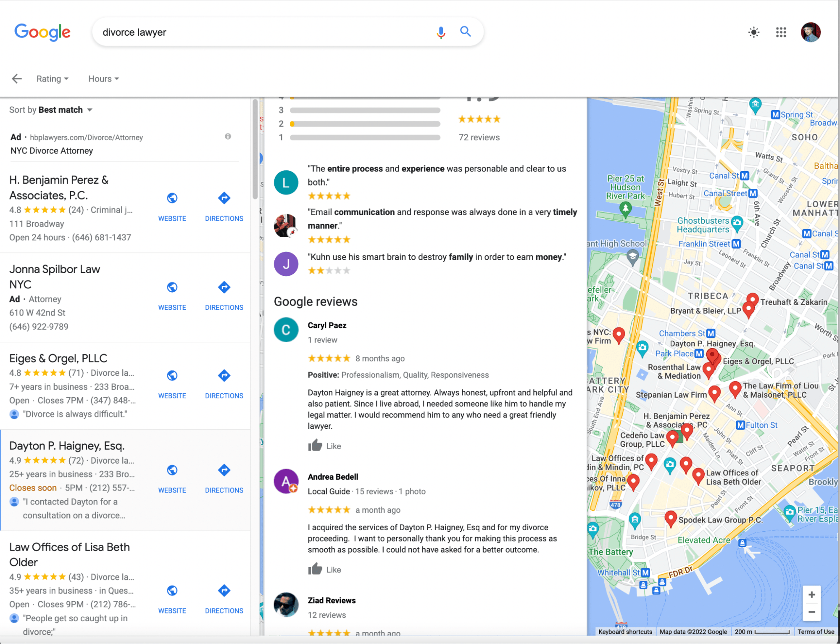The width and height of the screenshot is (840, 644).
Task: Click the 1-star rating bar
Action: [x=365, y=137]
